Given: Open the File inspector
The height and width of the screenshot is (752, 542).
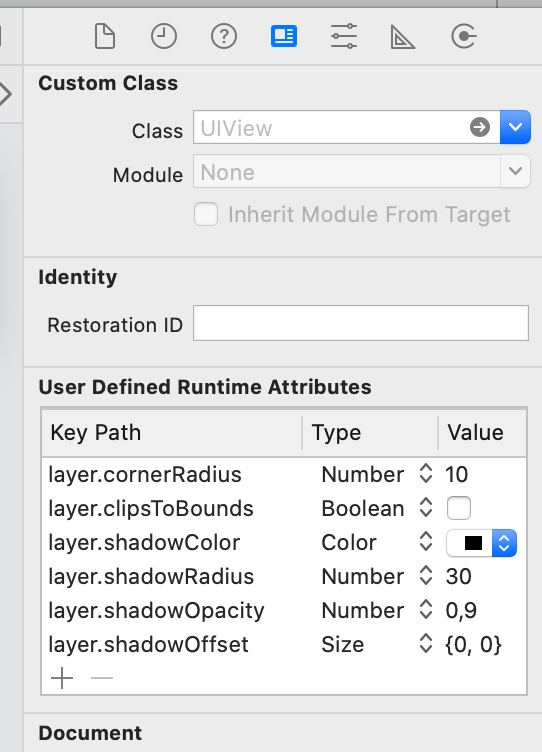Looking at the screenshot, I should point(105,36).
